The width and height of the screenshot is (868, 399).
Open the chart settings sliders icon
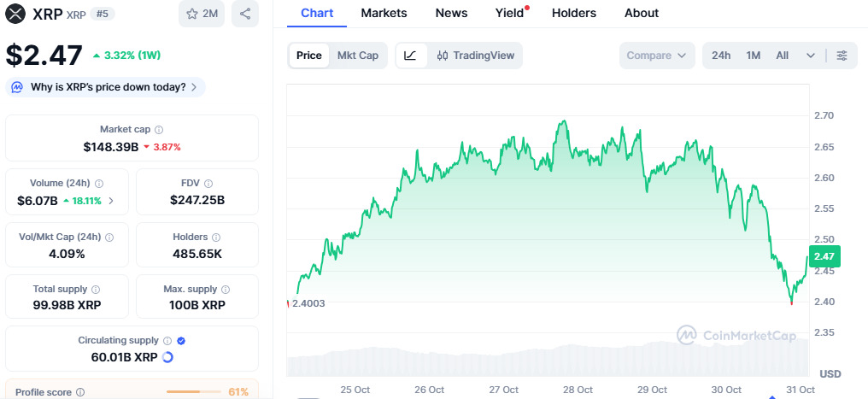[842, 56]
